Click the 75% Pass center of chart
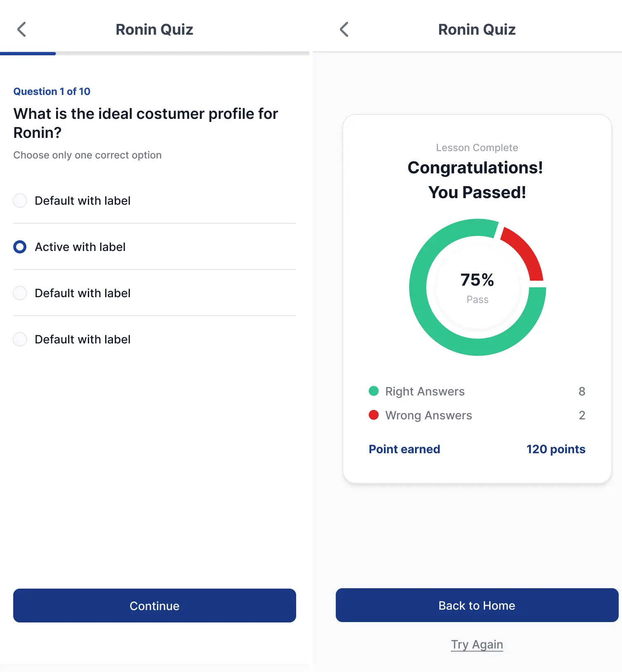This screenshot has height=672, width=622. [x=478, y=287]
